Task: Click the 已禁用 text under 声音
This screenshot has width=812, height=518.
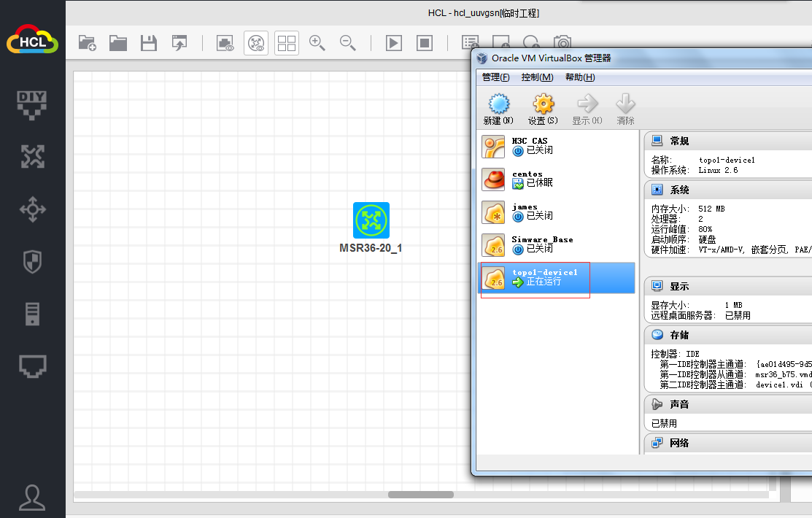Action: pyautogui.click(x=664, y=423)
